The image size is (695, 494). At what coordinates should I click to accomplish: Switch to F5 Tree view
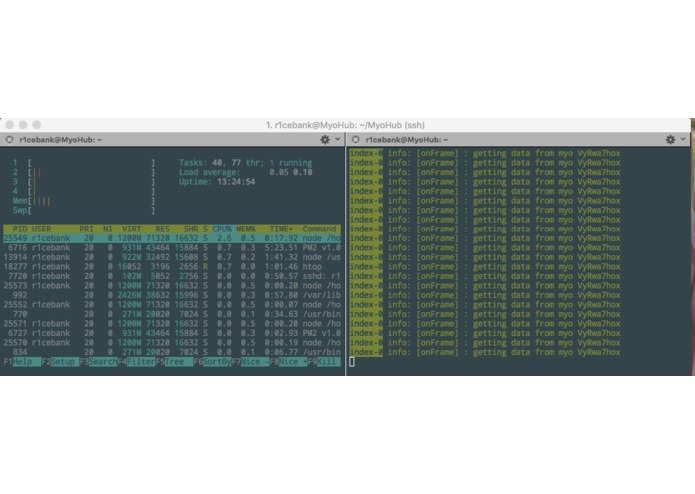(174, 362)
